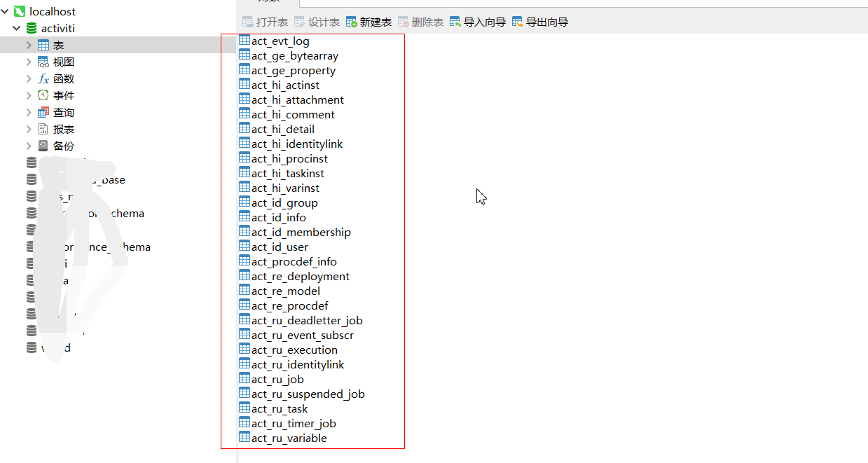Select the act_ru_identitylink table
The height and width of the screenshot is (463, 868).
298,364
